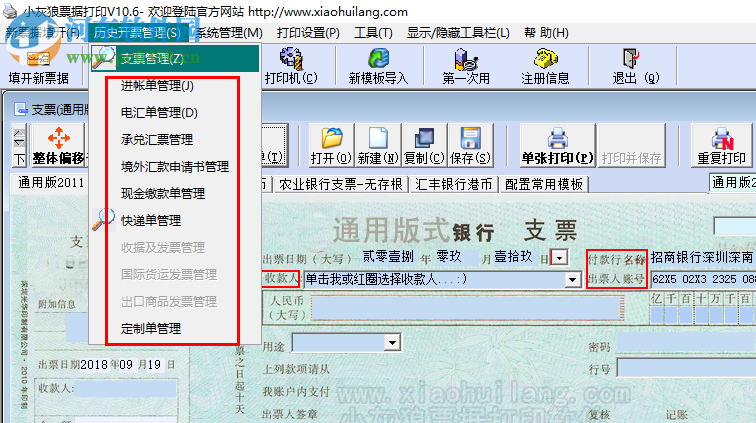Click the 新模板导入 import icon
The height and width of the screenshot is (423, 756).
tap(378, 58)
